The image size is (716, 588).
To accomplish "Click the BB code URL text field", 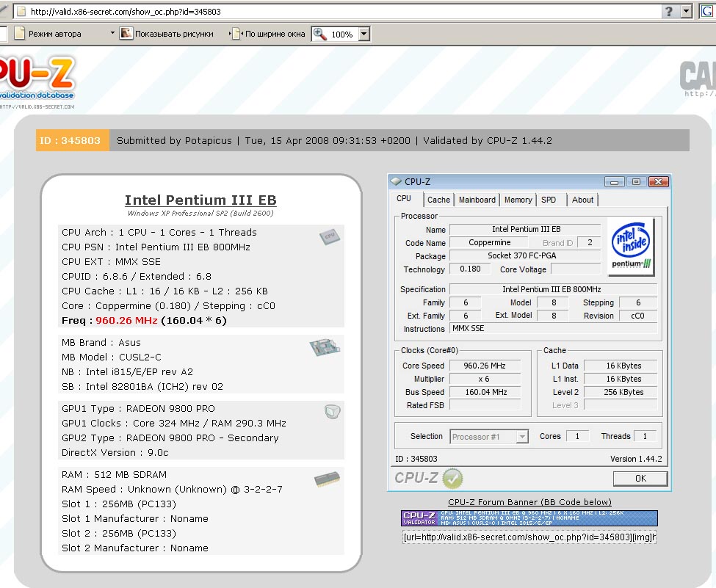I will pyautogui.click(x=529, y=537).
